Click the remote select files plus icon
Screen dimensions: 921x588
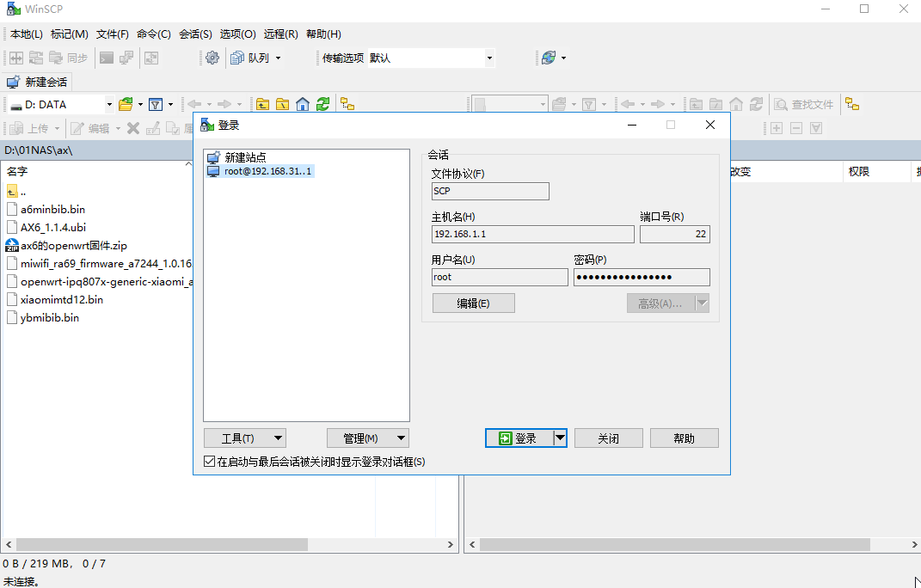[x=777, y=128]
